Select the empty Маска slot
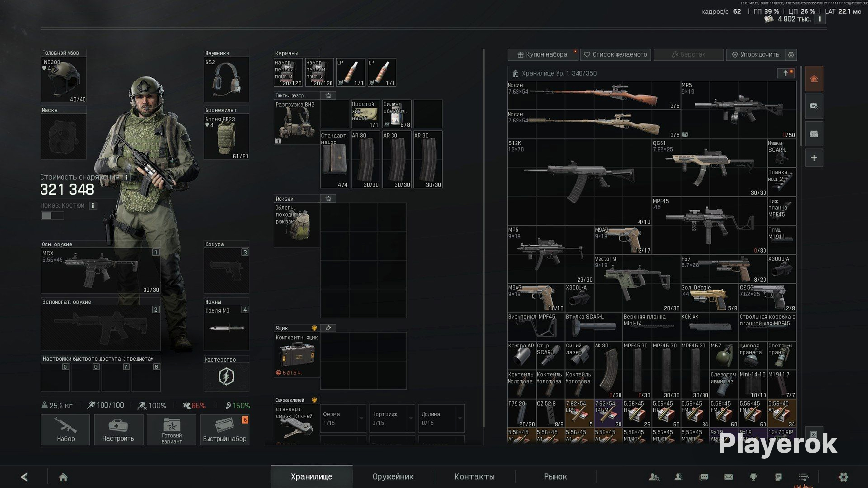Screen dimensions: 868x488 click(x=63, y=137)
